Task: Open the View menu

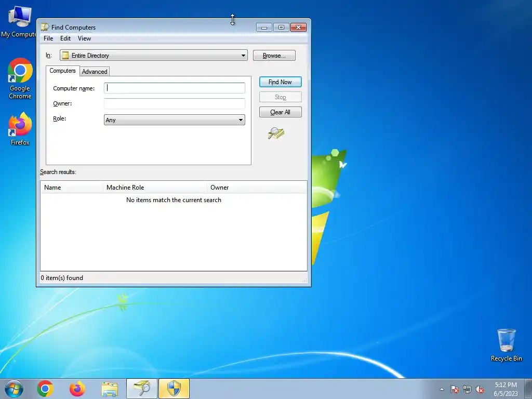Action: pyautogui.click(x=84, y=38)
